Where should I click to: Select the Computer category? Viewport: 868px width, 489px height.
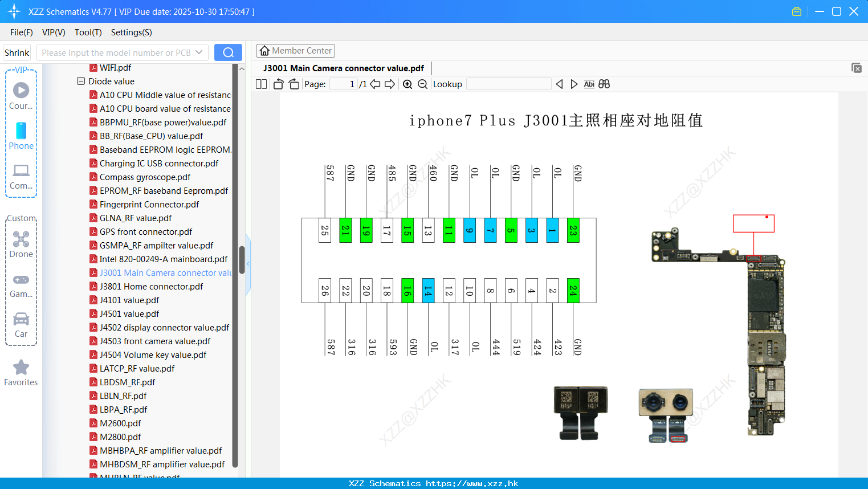click(21, 176)
